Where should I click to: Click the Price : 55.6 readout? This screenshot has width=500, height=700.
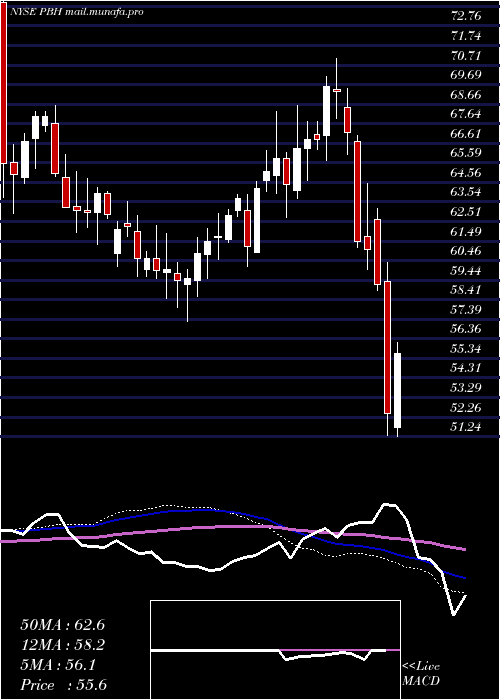coord(64,685)
